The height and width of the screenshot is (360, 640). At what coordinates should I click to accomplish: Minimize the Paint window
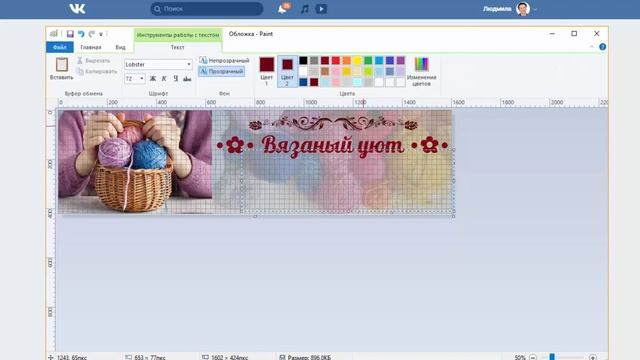[552, 34]
